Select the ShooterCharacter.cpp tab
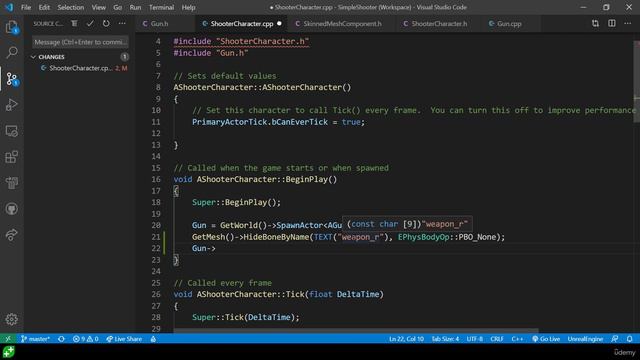The width and height of the screenshot is (640, 360). click(x=242, y=24)
